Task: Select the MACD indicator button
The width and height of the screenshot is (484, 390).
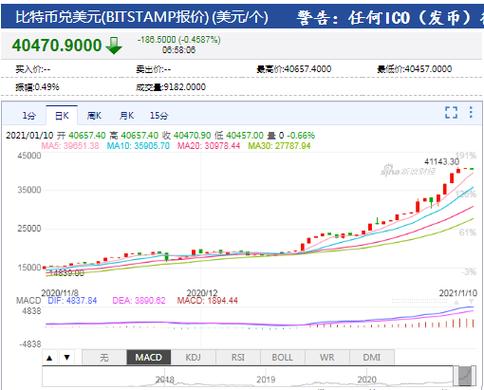Action: click(x=149, y=358)
